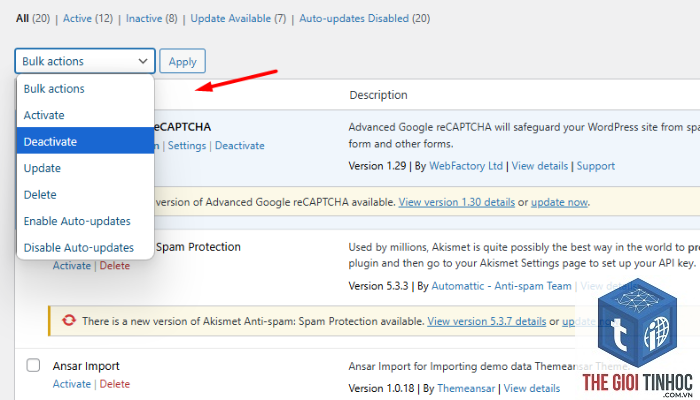This screenshot has height=400, width=700.
Task: Delete the Akismet Spam Protection plugin
Action: click(115, 266)
